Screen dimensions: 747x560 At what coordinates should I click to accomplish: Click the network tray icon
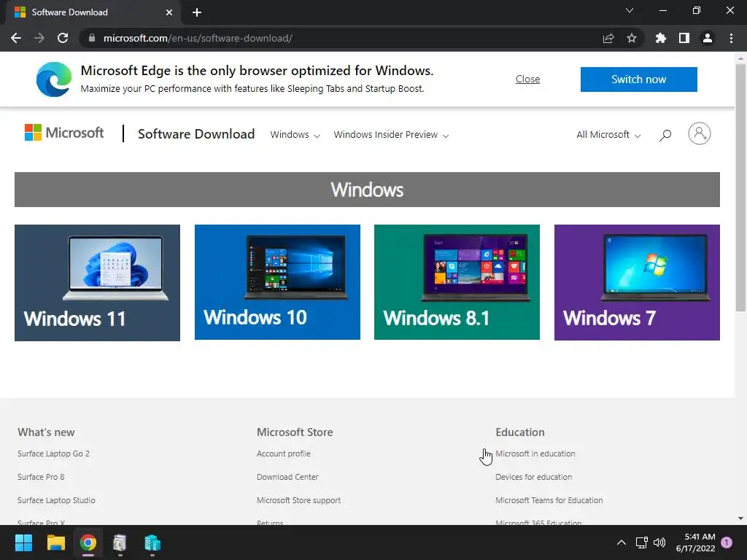tap(641, 542)
